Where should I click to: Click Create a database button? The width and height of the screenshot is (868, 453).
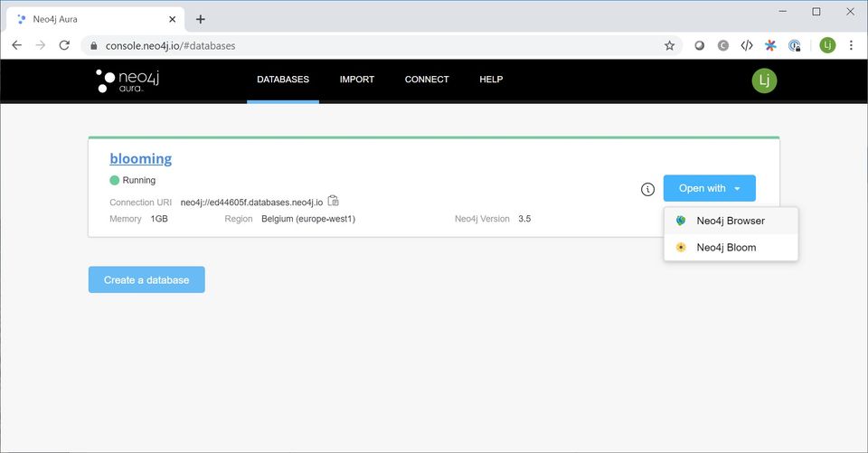tap(146, 279)
